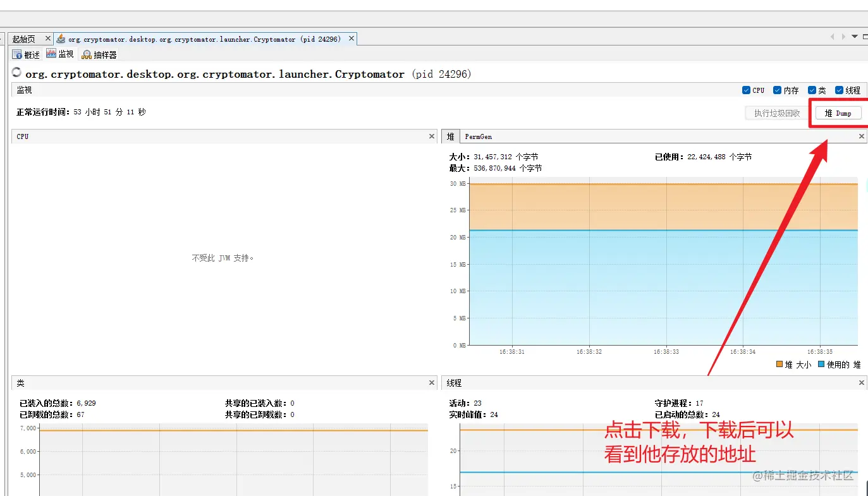Image resolution: width=868 pixels, height=496 pixels.
Task: Close the Cryptomator (pid 24296) tab
Action: (351, 39)
